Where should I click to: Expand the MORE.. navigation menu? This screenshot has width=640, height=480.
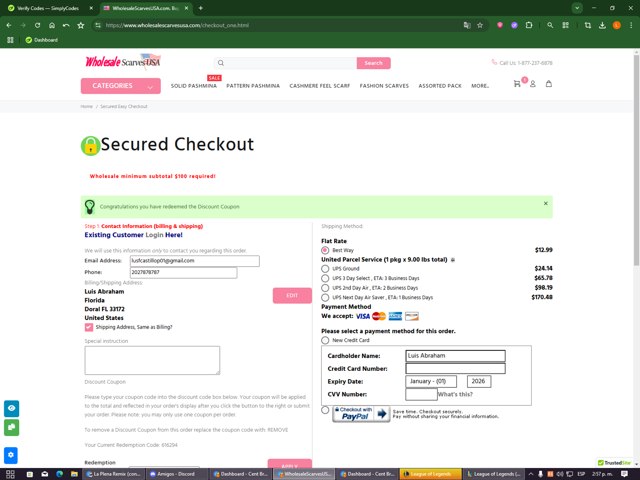tap(480, 86)
